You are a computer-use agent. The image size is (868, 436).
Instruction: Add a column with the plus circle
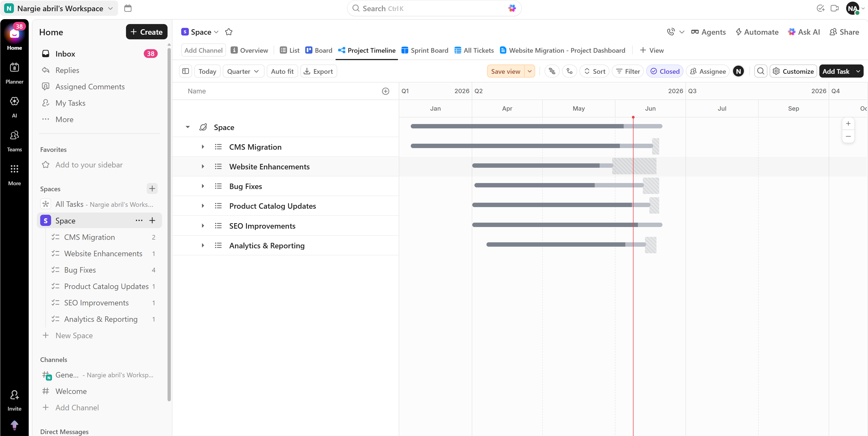385,91
